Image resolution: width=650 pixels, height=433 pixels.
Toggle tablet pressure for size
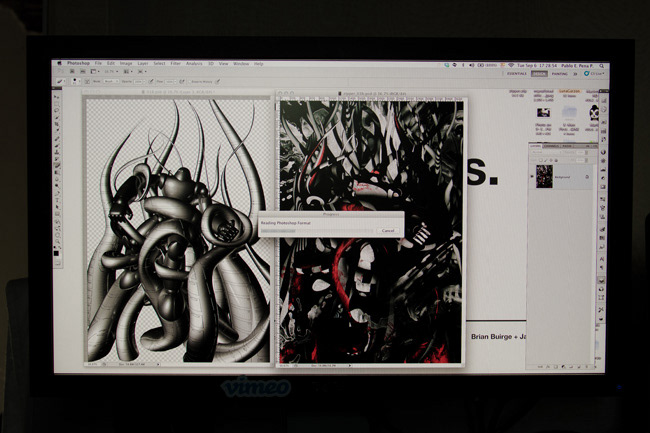[218, 81]
